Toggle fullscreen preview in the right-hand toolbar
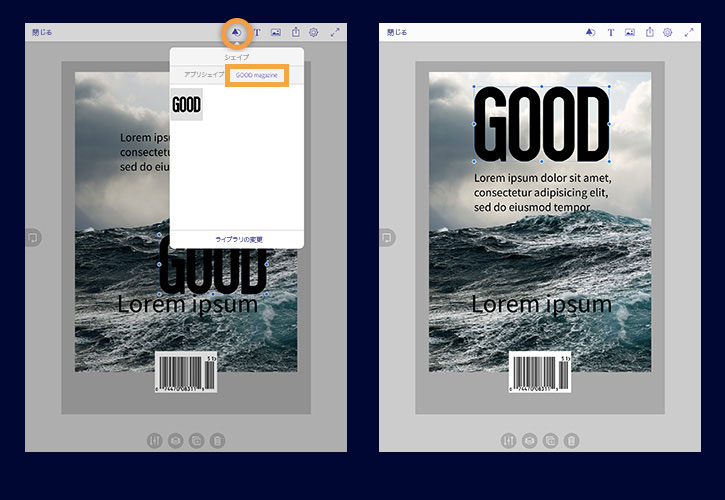Image resolution: width=725 pixels, height=500 pixels. click(689, 32)
